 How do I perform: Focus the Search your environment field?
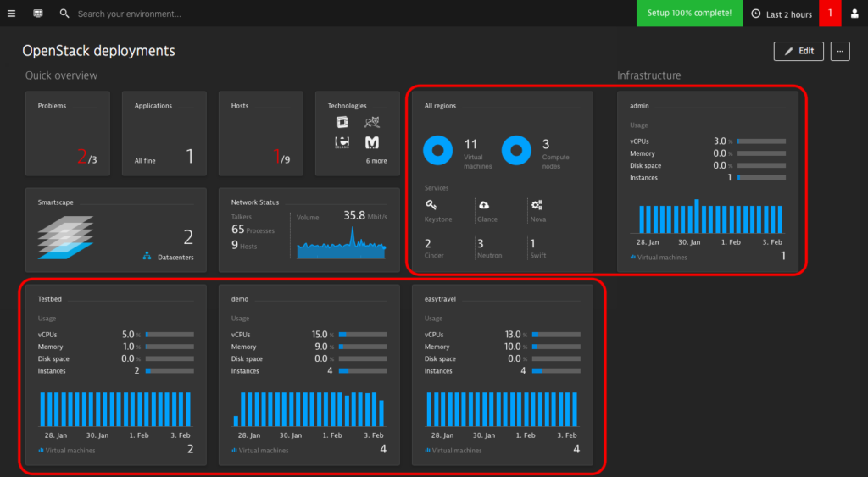coord(129,14)
